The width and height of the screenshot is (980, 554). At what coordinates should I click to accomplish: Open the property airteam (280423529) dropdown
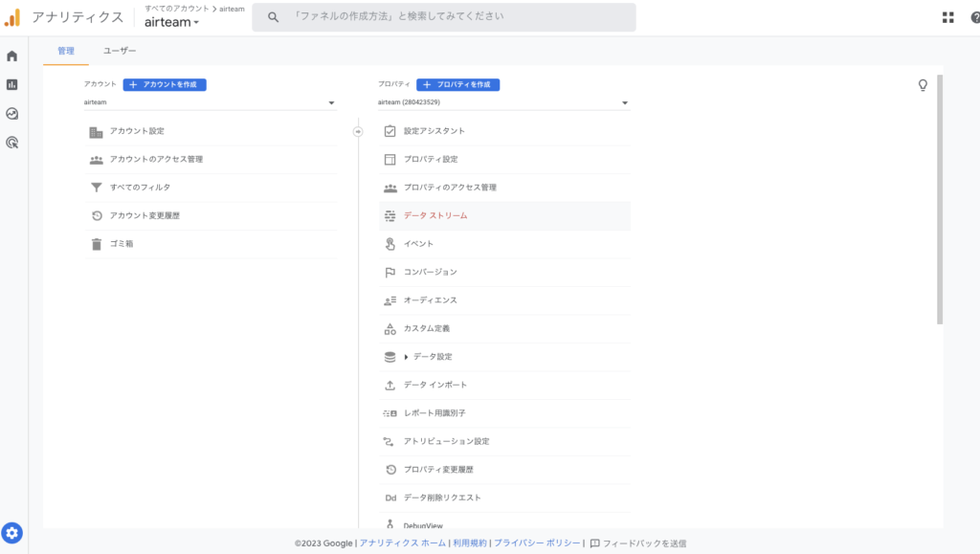[503, 102]
